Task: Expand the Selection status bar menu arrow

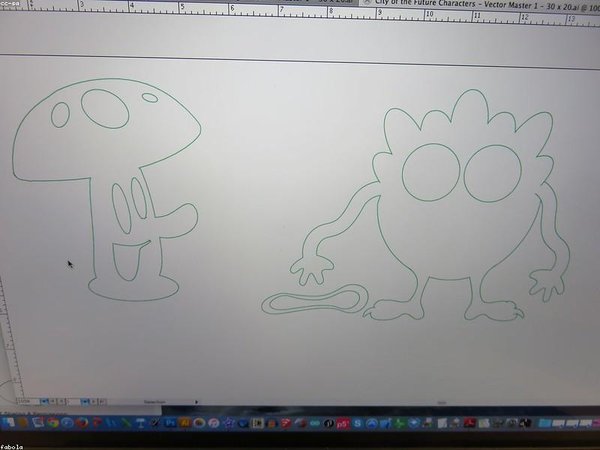Action: click(x=196, y=401)
